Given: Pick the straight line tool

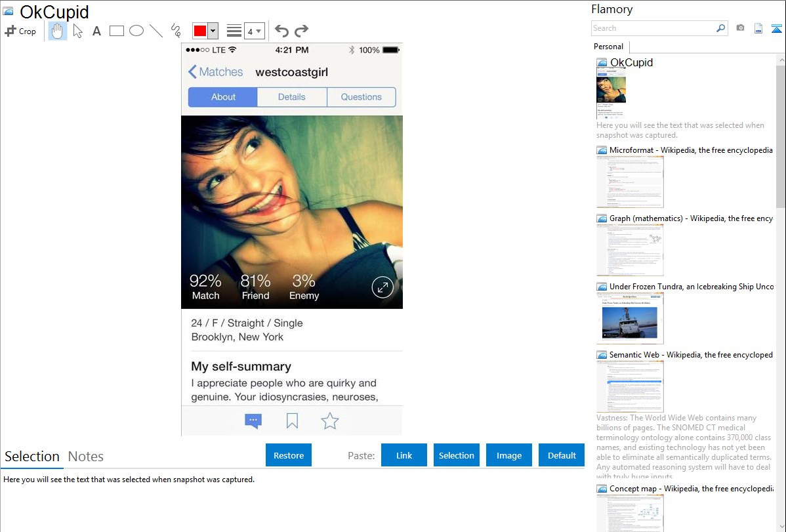Looking at the screenshot, I should click(x=156, y=31).
